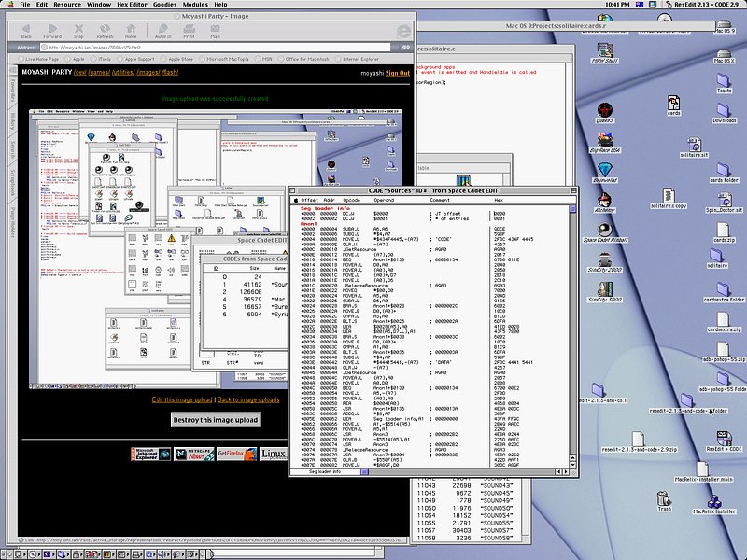Select the MacRelix Installer icon
This screenshot has width=747, height=560.
pos(714,501)
